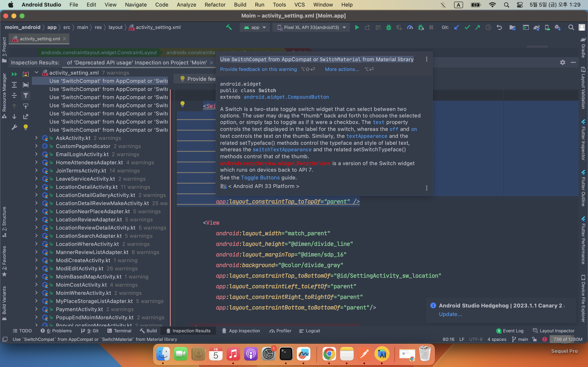Collapse activity_setting.xml warnings tree node
Viewport: 588px width, 367px height.
click(37, 73)
